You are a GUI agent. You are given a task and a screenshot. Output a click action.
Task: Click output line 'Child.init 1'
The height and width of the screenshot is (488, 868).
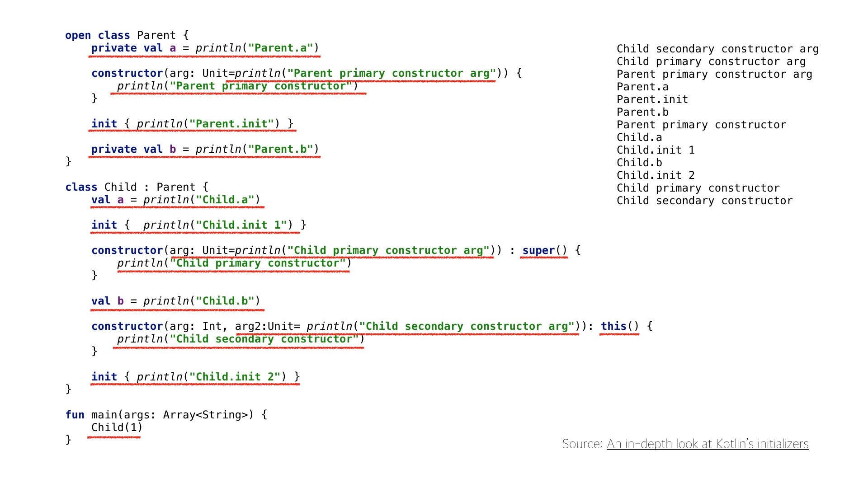tap(656, 150)
